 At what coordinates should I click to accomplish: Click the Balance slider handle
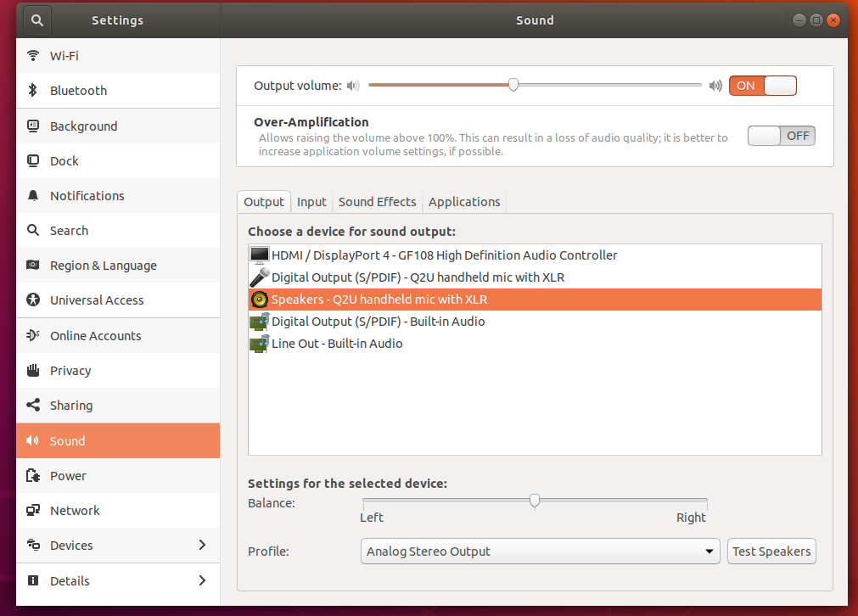click(x=535, y=501)
